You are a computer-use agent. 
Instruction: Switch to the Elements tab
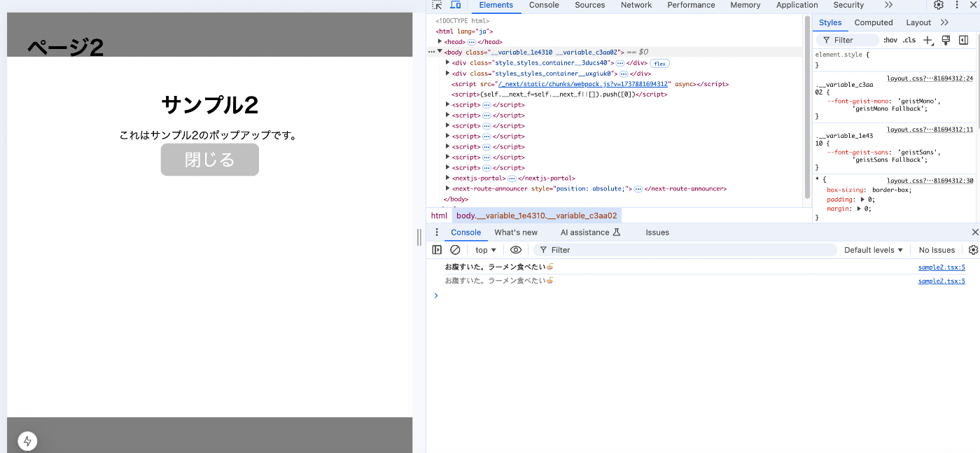tap(496, 5)
